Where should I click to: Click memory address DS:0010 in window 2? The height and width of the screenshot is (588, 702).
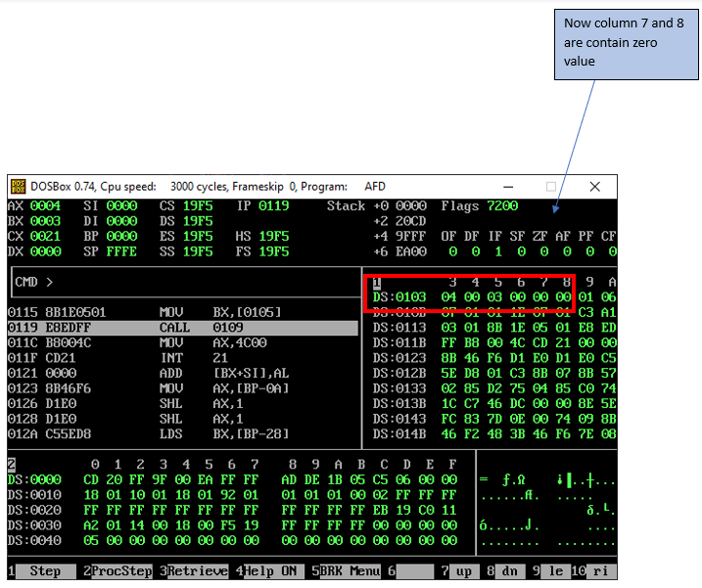pyautogui.click(x=34, y=495)
